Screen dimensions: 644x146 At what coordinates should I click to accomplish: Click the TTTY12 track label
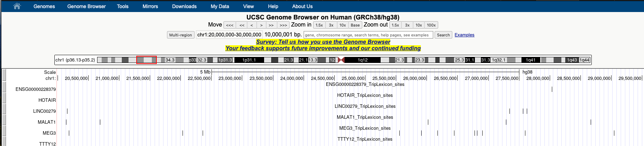pos(47,144)
